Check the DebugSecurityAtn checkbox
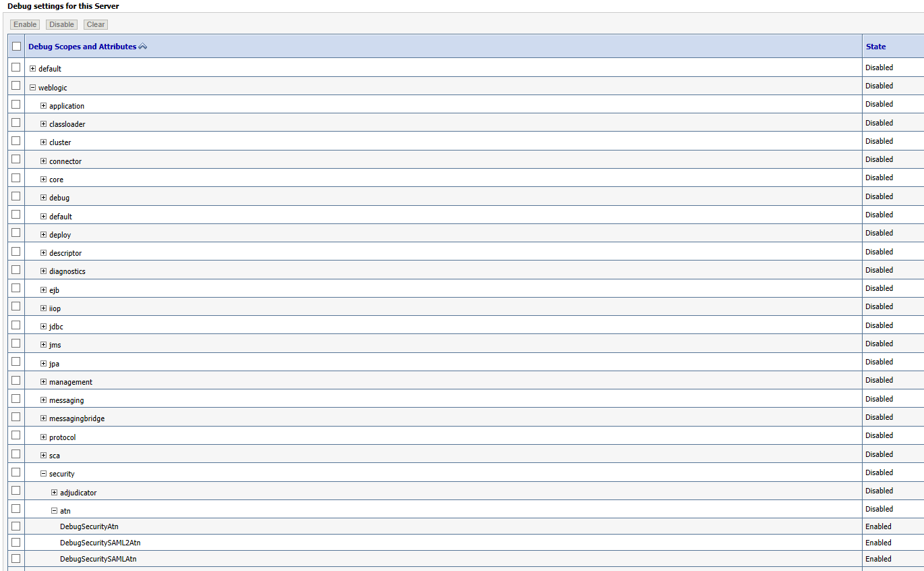Image resolution: width=924 pixels, height=571 pixels. pyautogui.click(x=16, y=526)
